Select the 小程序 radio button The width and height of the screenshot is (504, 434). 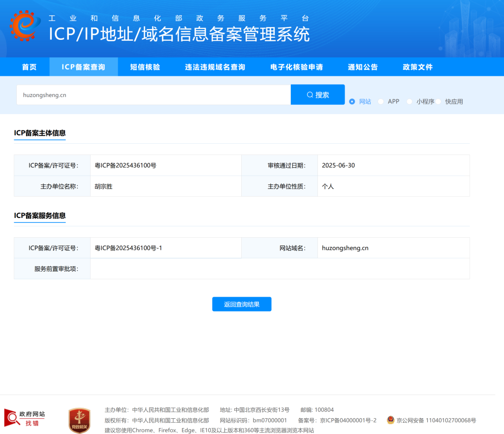click(409, 101)
